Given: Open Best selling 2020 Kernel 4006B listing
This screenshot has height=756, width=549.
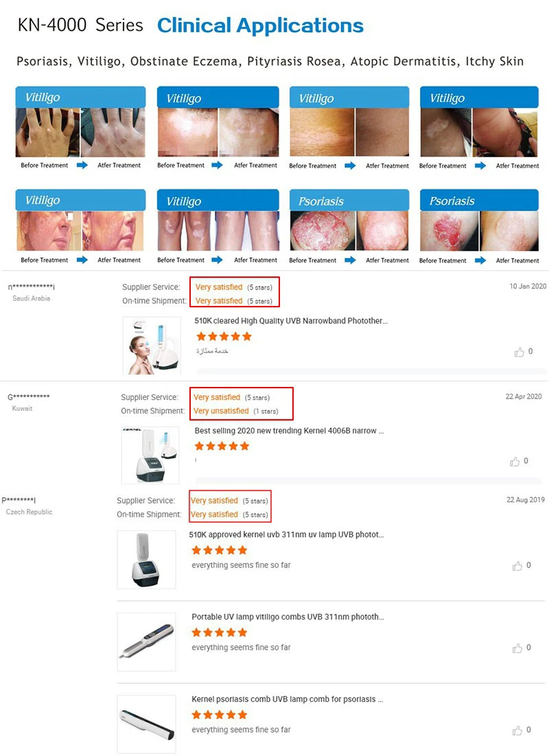Looking at the screenshot, I should click(289, 431).
